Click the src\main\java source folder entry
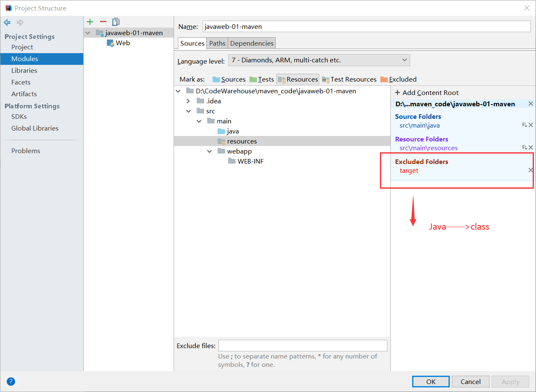This screenshot has height=392, width=536. (420, 126)
